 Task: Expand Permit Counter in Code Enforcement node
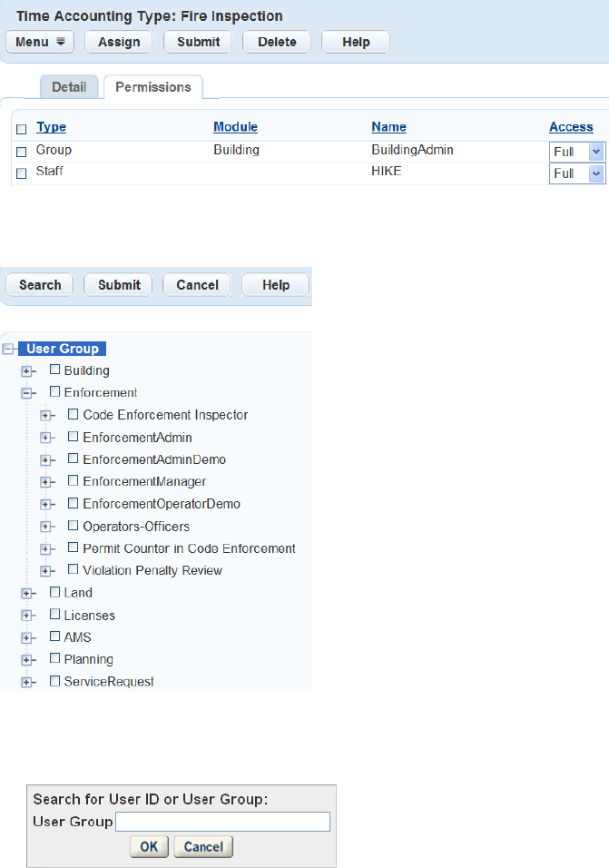click(x=45, y=548)
